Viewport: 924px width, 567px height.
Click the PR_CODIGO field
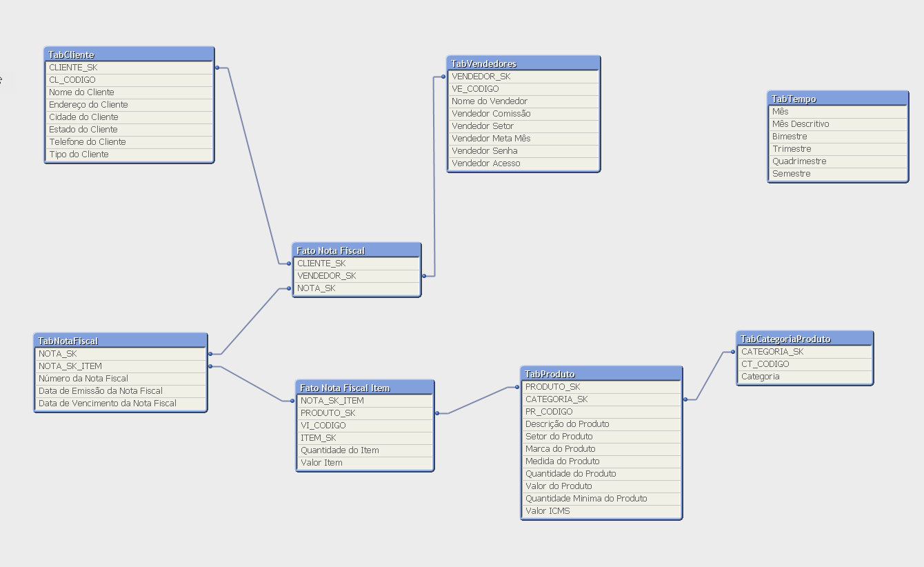click(601, 412)
